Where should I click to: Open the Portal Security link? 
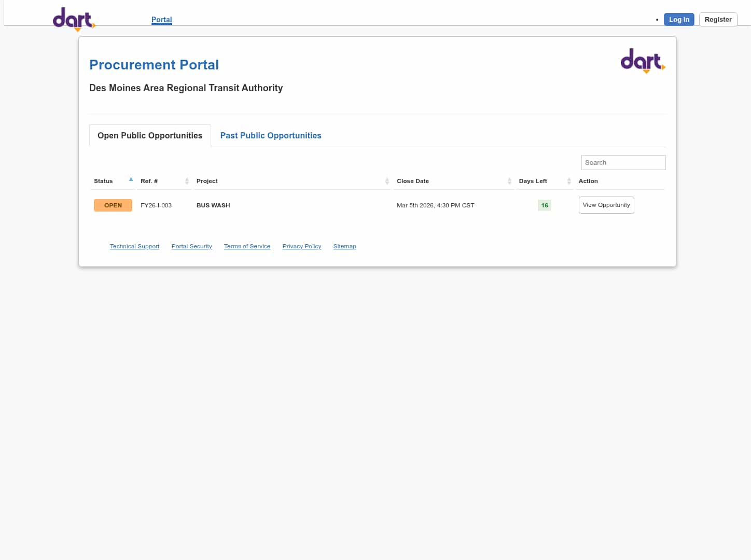[191, 246]
